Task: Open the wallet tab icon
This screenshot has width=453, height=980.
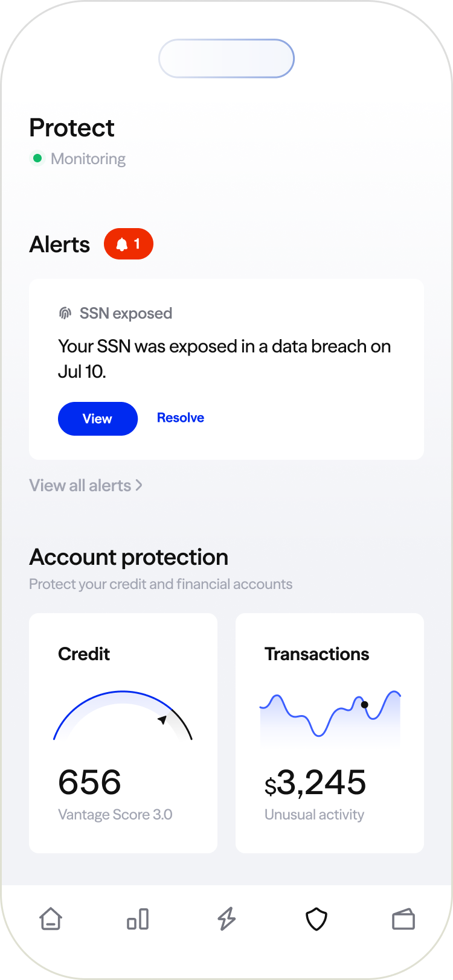Action: (x=403, y=919)
